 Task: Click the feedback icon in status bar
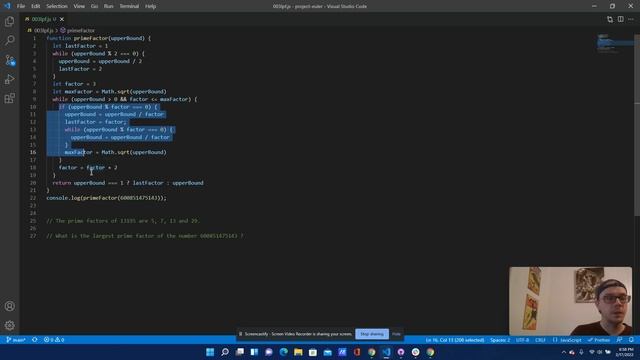pyautogui.click(x=620, y=340)
